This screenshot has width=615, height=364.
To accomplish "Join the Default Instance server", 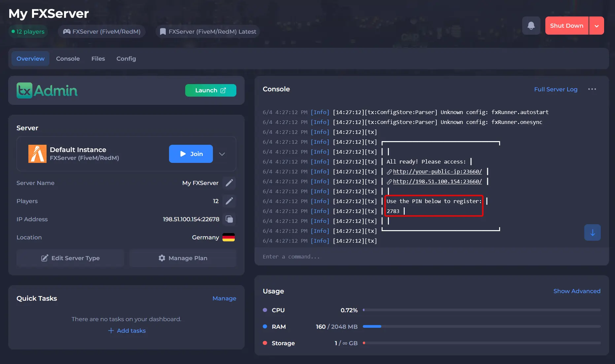I will tap(191, 154).
